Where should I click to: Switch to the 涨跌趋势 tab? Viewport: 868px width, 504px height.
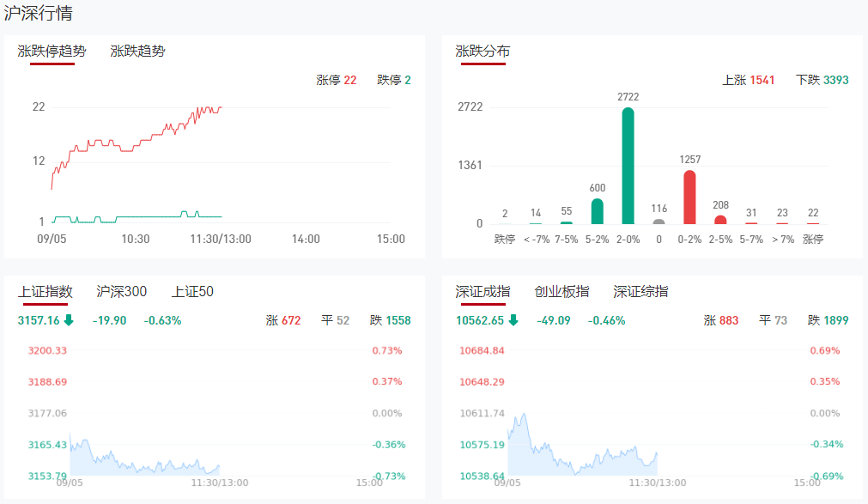[x=137, y=51]
